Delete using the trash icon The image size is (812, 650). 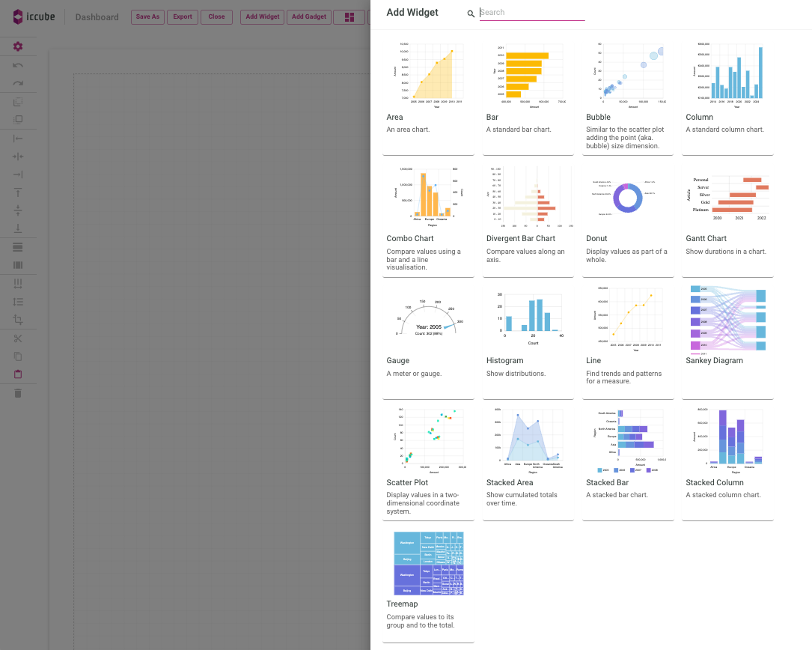pyautogui.click(x=18, y=392)
